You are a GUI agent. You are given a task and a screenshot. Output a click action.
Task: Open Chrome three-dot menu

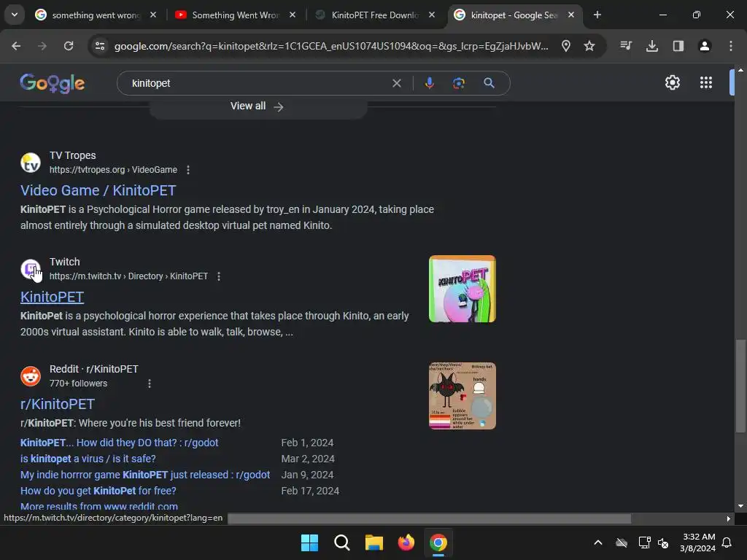point(731,46)
